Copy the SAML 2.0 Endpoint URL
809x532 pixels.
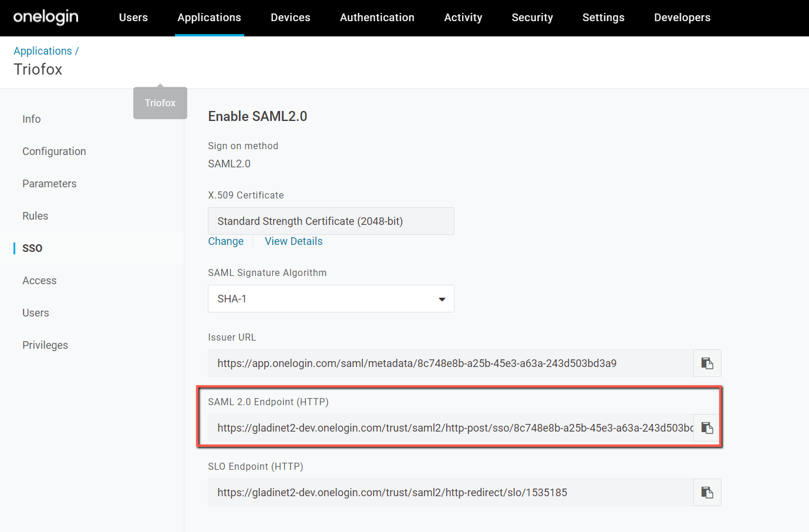tap(707, 428)
